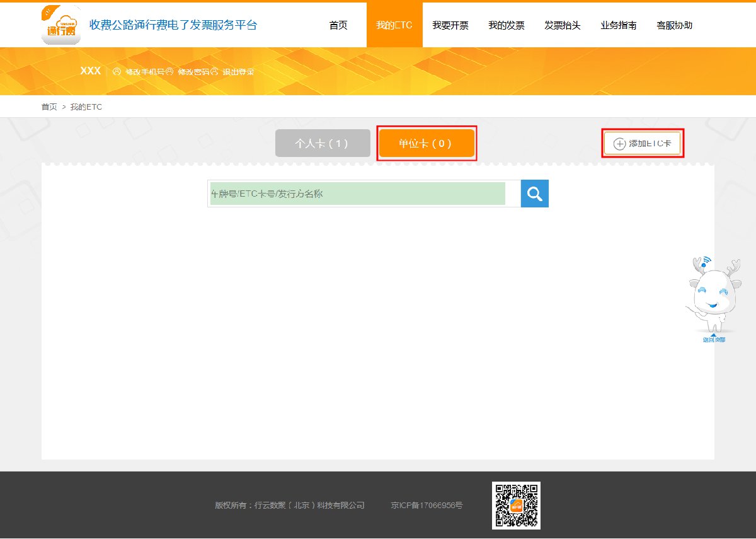756x539 pixels.
Task: Open 业务指南 in the navigation bar
Action: [619, 25]
